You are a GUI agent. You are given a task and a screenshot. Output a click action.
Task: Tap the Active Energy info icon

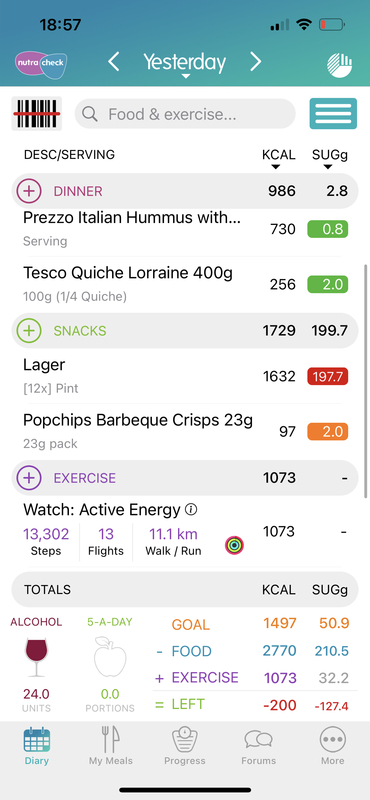tap(191, 509)
